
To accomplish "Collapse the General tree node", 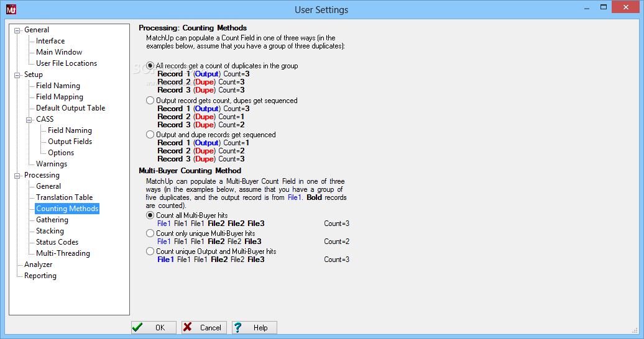I will [x=17, y=30].
